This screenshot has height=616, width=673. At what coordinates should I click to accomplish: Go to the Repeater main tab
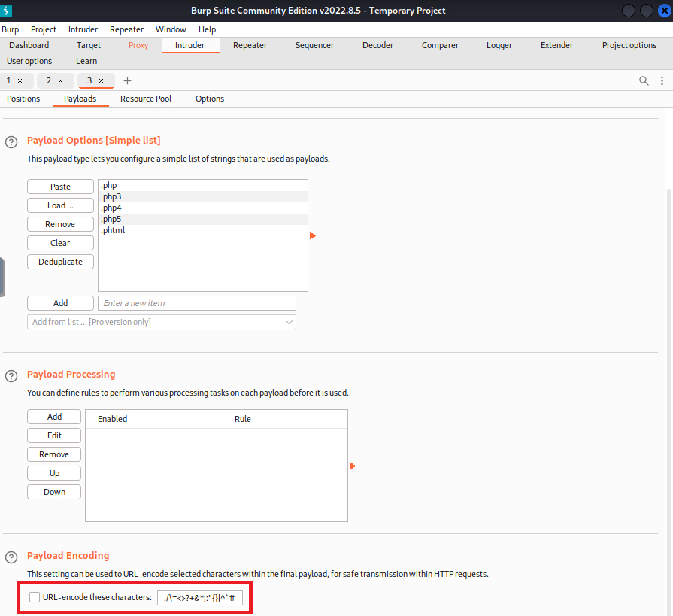point(250,45)
